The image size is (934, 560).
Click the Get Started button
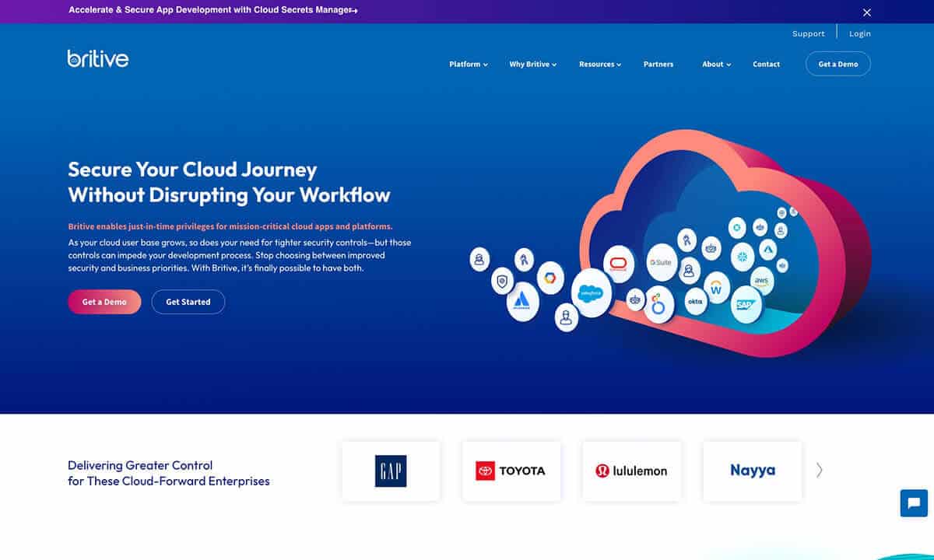[188, 302]
